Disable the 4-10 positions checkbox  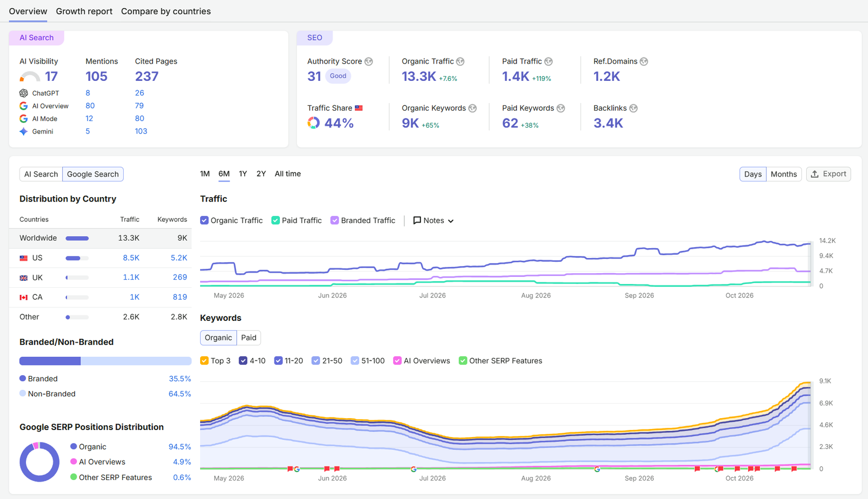[243, 361]
